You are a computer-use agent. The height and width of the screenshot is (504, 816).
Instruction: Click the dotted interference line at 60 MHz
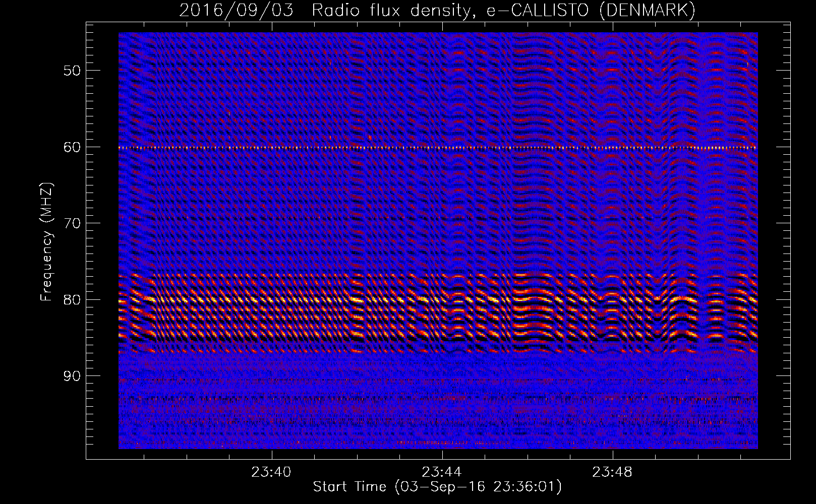point(438,148)
